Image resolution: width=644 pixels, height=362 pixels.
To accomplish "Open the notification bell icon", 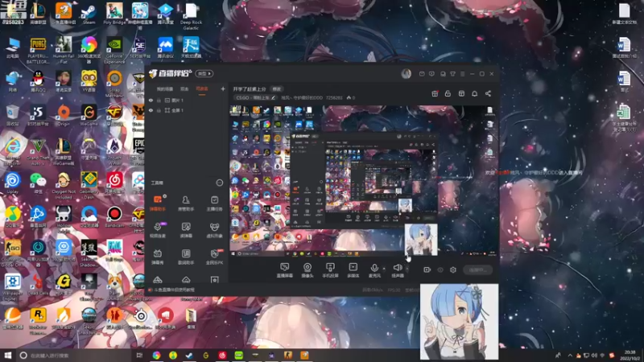I will point(474,93).
